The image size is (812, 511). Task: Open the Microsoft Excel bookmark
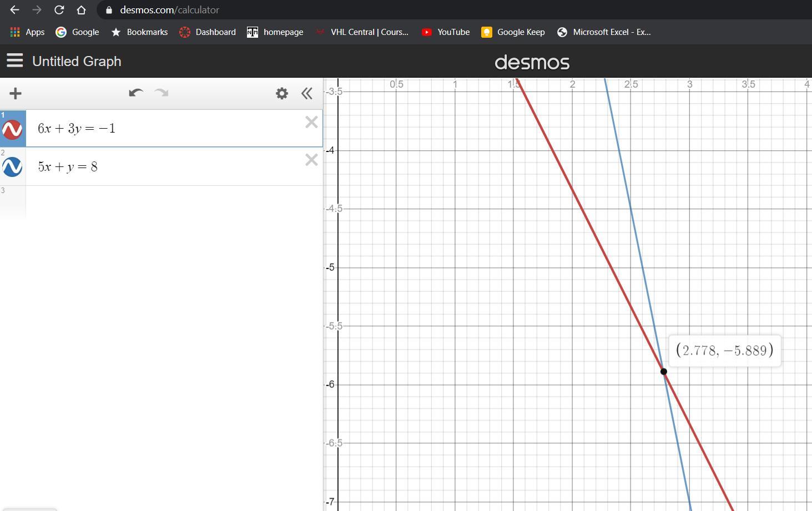click(604, 32)
